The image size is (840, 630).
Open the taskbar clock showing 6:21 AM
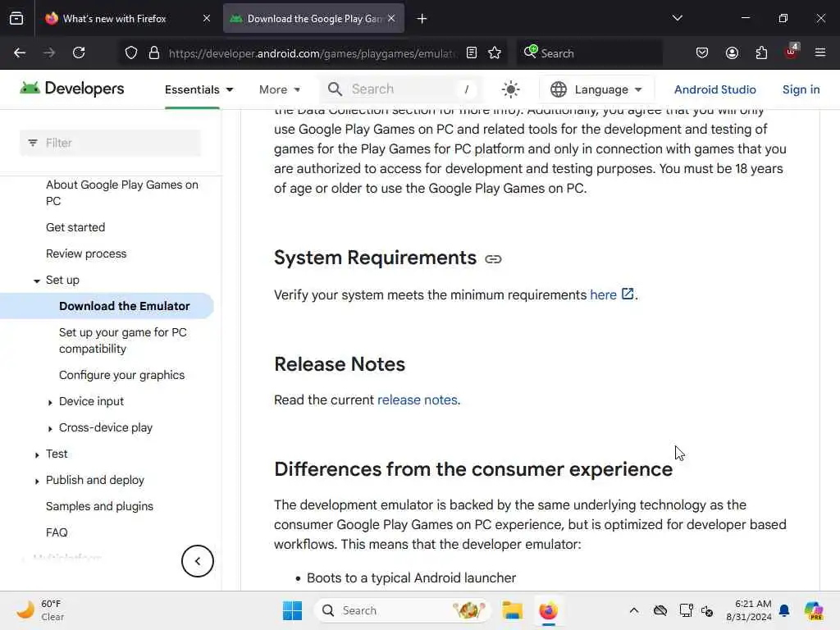[x=748, y=610]
